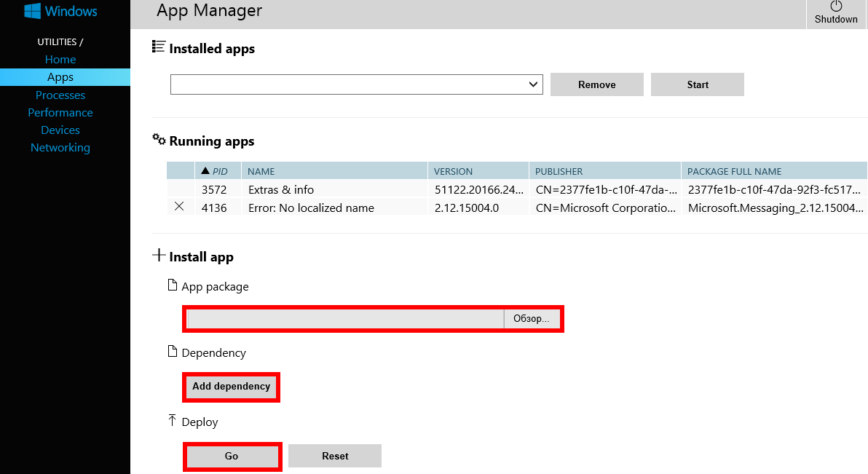Click the Обзор... browse button
This screenshot has width=868, height=474.
pos(532,319)
